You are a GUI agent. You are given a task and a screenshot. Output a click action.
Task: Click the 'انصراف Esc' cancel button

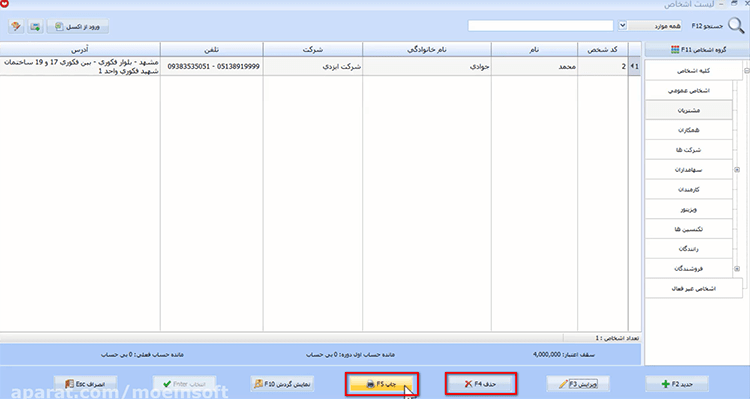click(x=85, y=384)
